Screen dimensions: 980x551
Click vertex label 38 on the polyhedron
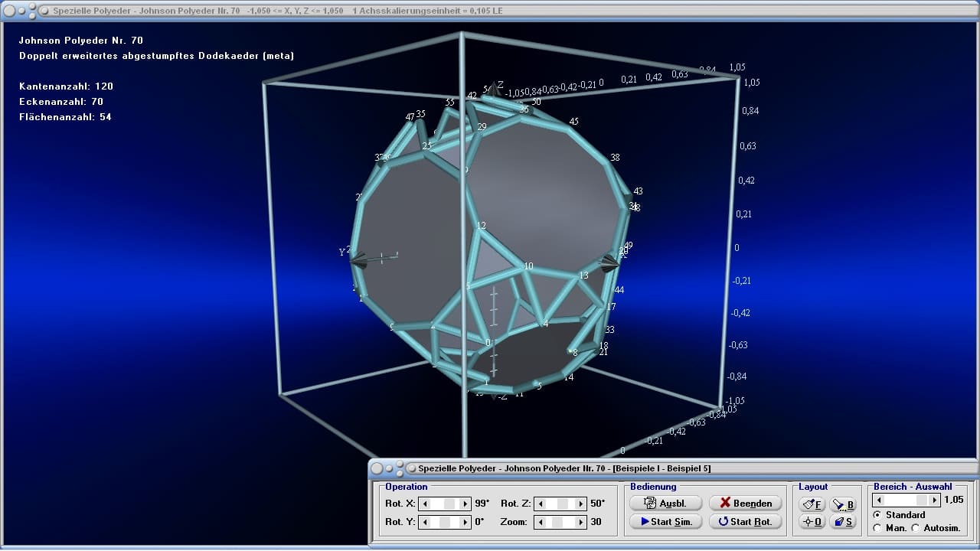(614, 158)
